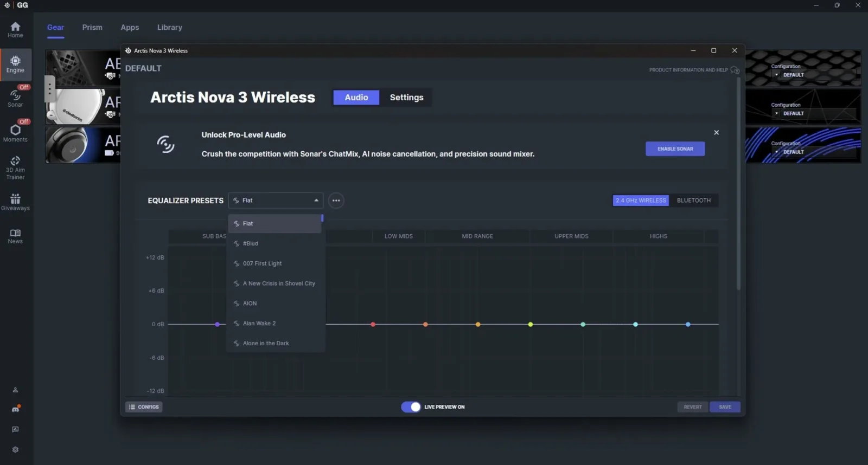Open the News sidebar icon
The width and height of the screenshot is (868, 465).
tap(15, 236)
